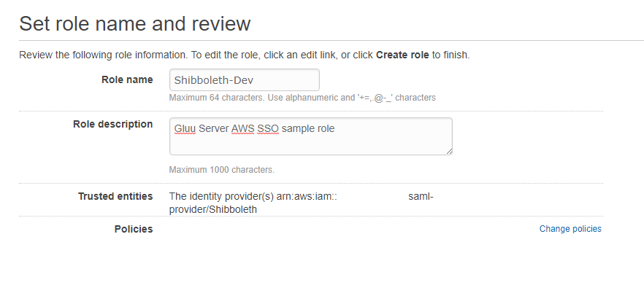The height and width of the screenshot is (296, 644).
Task: Click the resize handle of the description box
Action: pyautogui.click(x=448, y=151)
